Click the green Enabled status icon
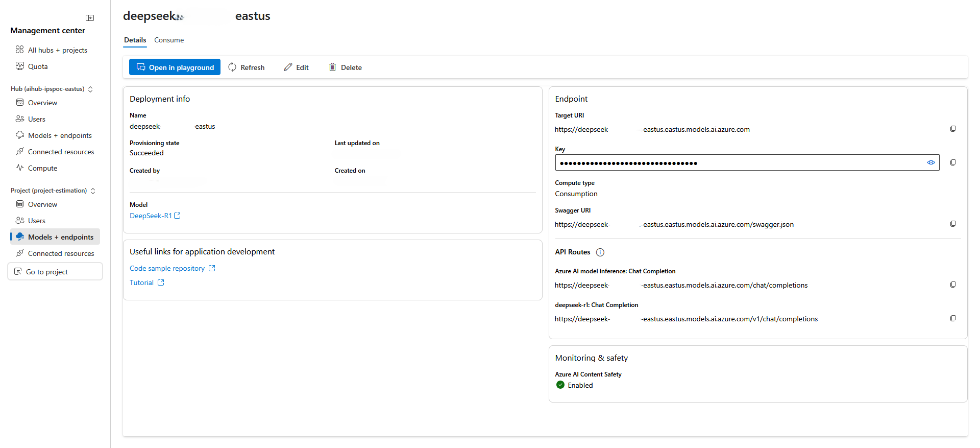 pyautogui.click(x=560, y=385)
